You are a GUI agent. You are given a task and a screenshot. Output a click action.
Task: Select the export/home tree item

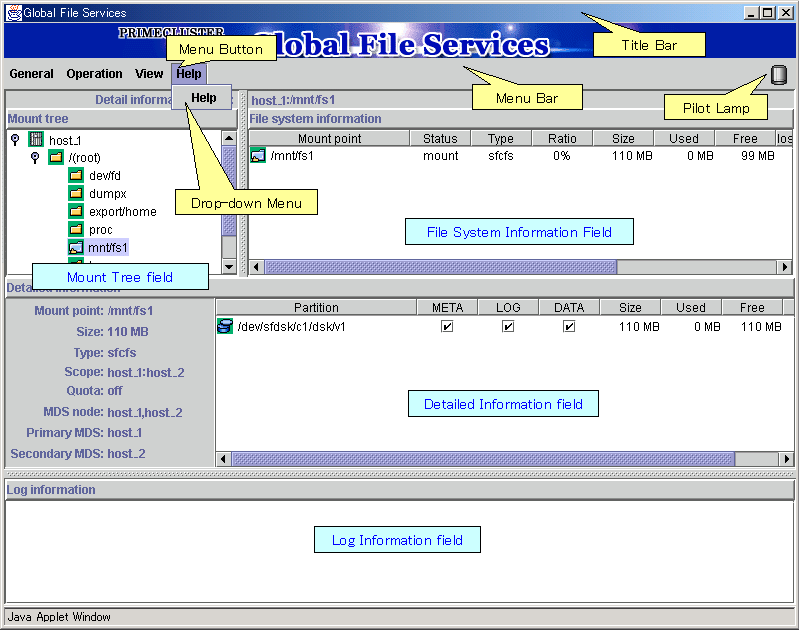coord(123,212)
